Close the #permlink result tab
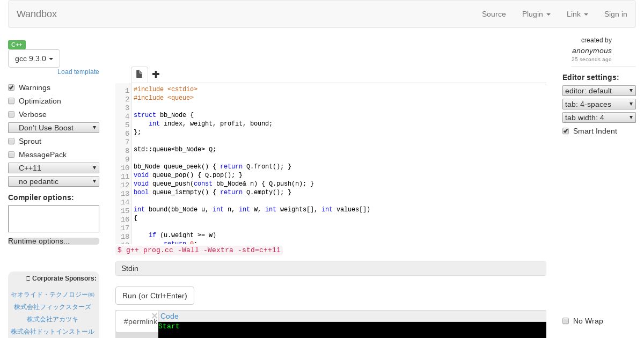The image size is (644, 338). pos(155,316)
